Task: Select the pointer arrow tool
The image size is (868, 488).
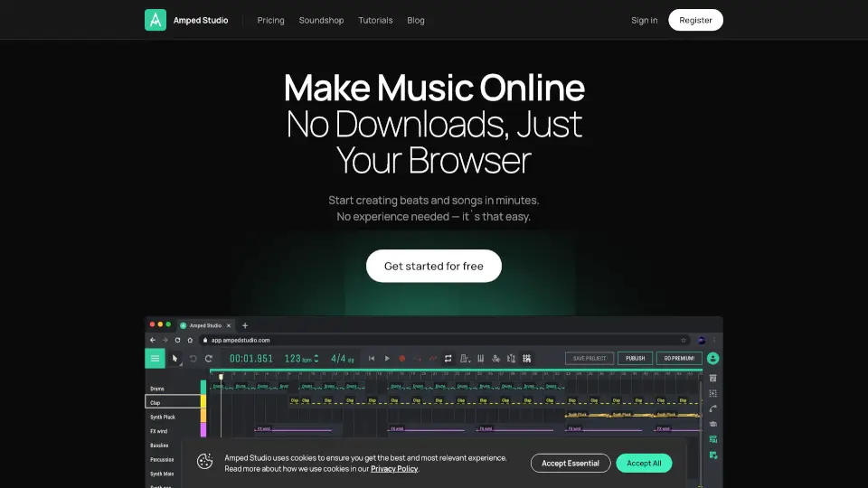Action: point(175,359)
